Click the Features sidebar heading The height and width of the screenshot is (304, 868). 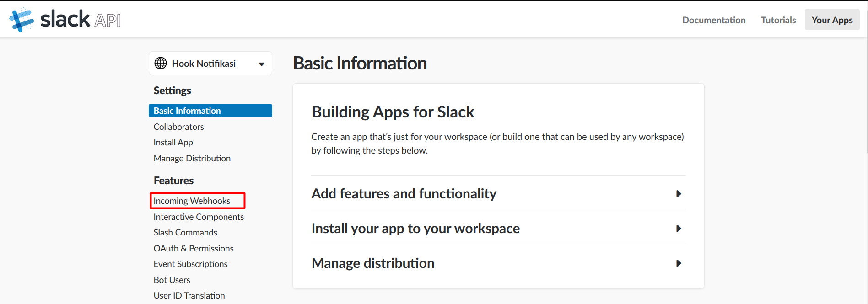174,181
